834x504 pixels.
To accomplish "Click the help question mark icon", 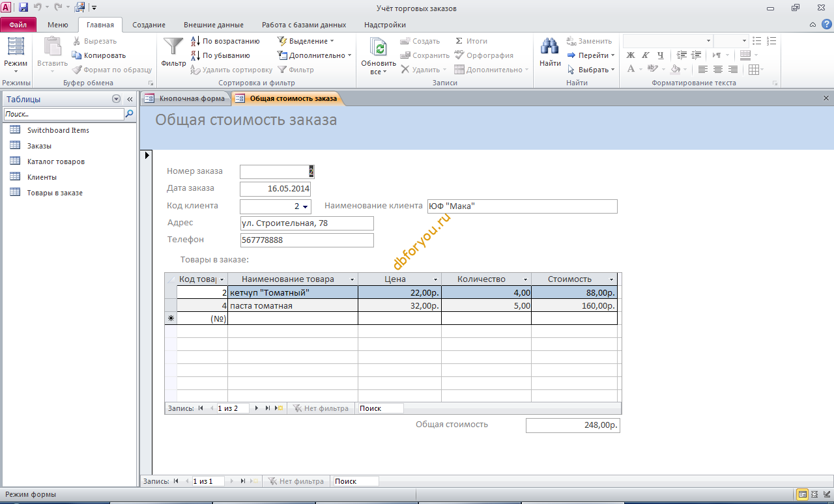I will [826, 24].
